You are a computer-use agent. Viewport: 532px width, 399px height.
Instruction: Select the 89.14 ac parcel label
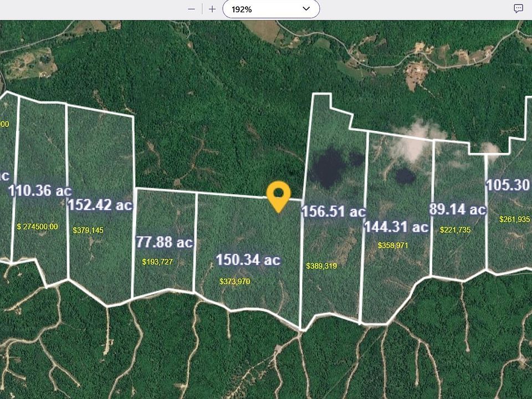click(458, 209)
